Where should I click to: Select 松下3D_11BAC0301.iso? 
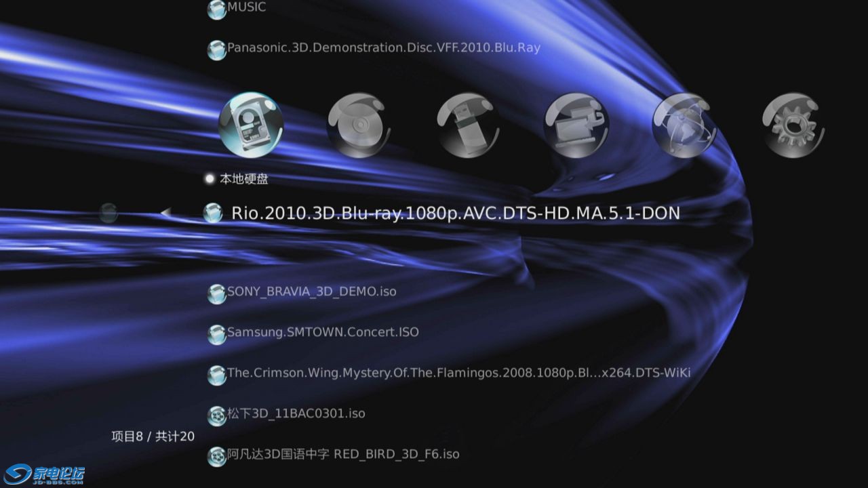click(296, 413)
